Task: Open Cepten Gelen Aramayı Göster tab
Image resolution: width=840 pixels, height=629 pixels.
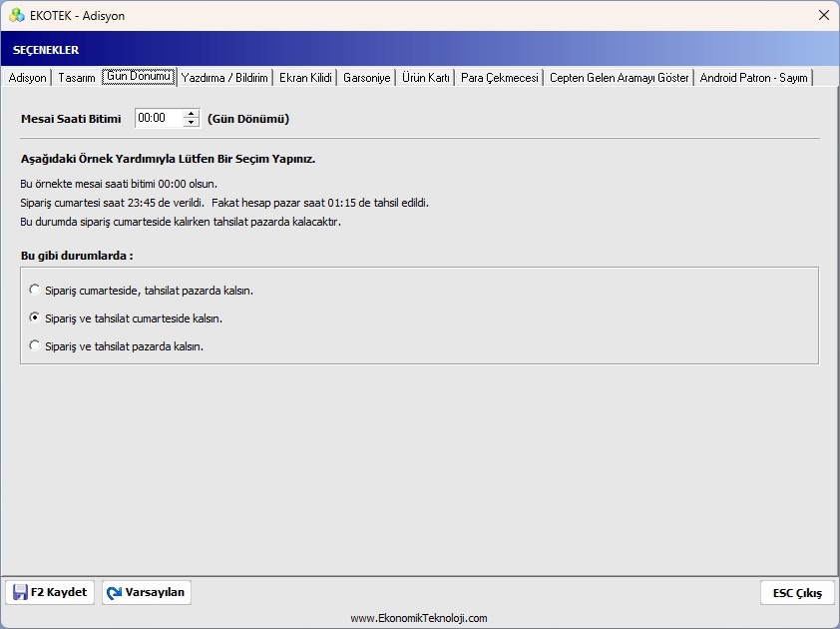Action: [x=620, y=78]
